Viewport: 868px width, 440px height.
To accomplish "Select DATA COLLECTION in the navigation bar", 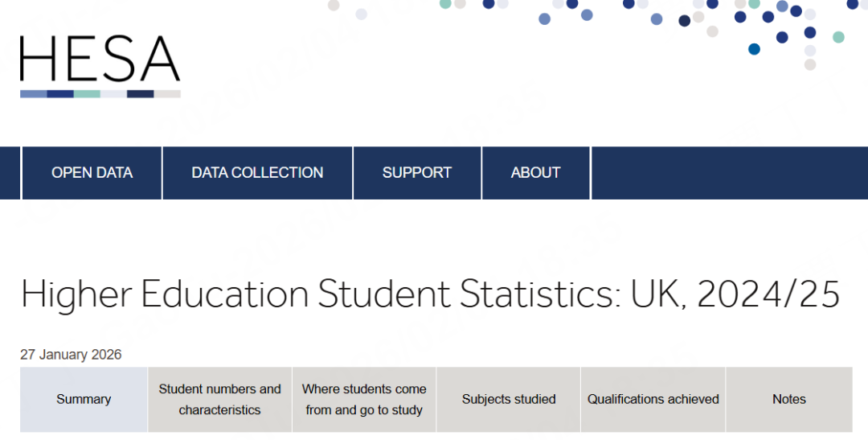I will click(x=257, y=173).
